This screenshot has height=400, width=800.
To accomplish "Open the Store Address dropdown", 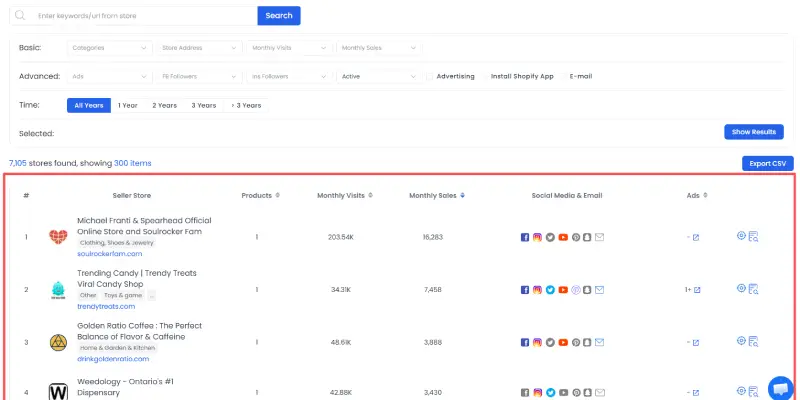I will tap(199, 48).
